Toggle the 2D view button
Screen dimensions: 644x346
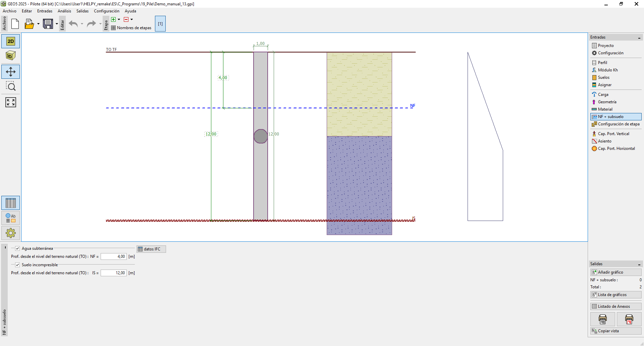pyautogui.click(x=11, y=41)
